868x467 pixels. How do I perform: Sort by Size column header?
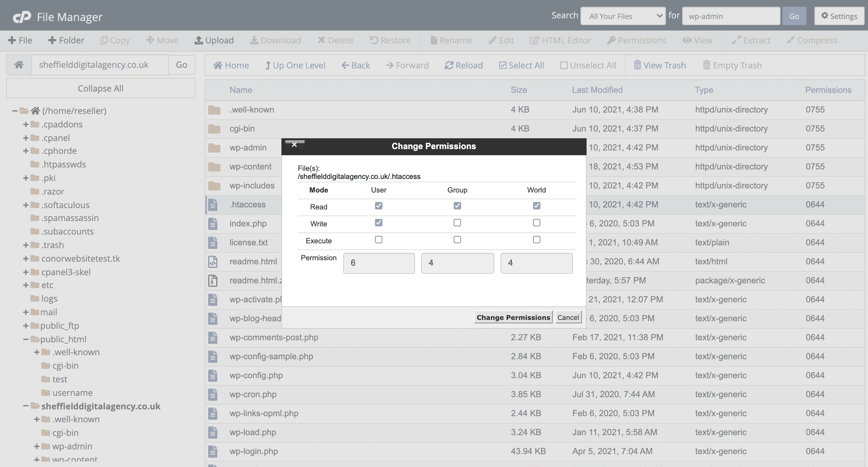[519, 90]
